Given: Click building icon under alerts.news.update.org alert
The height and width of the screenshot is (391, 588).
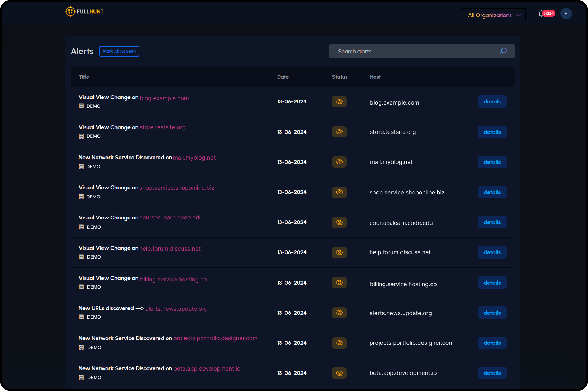Looking at the screenshot, I should tap(81, 317).
